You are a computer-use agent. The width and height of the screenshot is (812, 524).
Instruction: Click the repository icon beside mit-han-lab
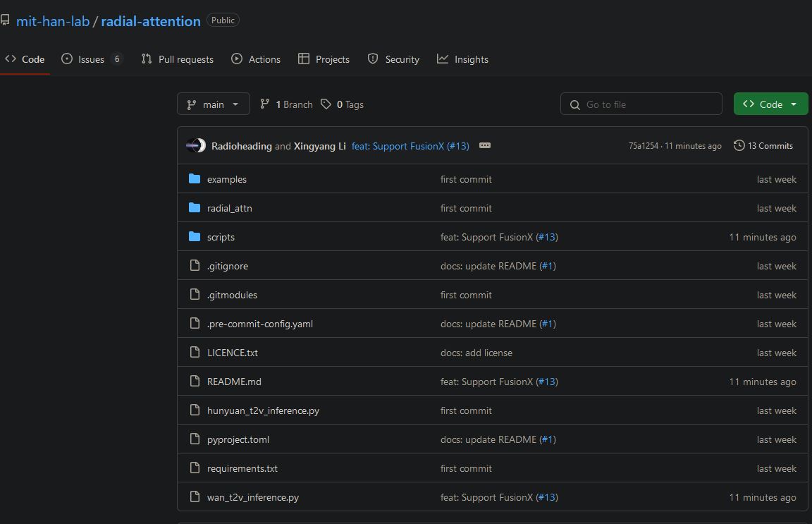5,20
